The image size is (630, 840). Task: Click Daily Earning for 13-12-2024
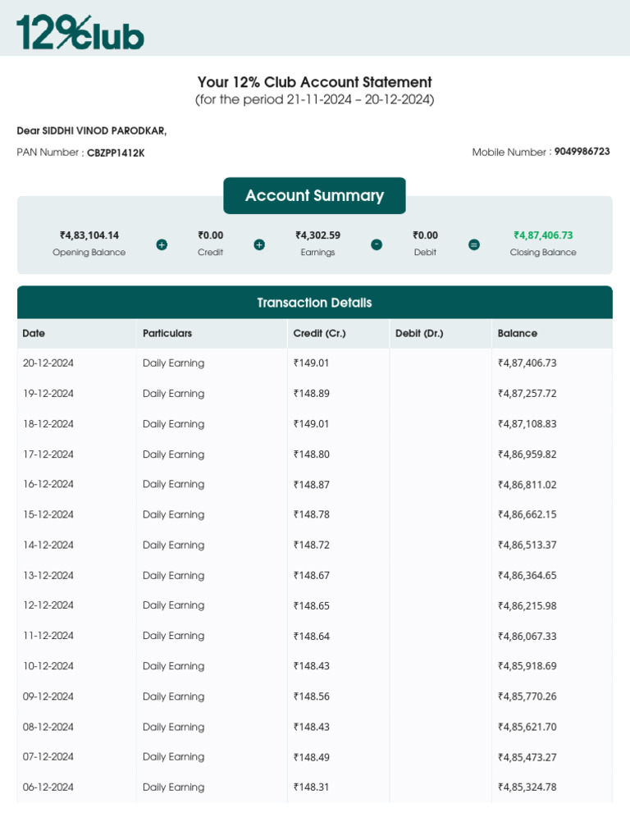(x=174, y=575)
